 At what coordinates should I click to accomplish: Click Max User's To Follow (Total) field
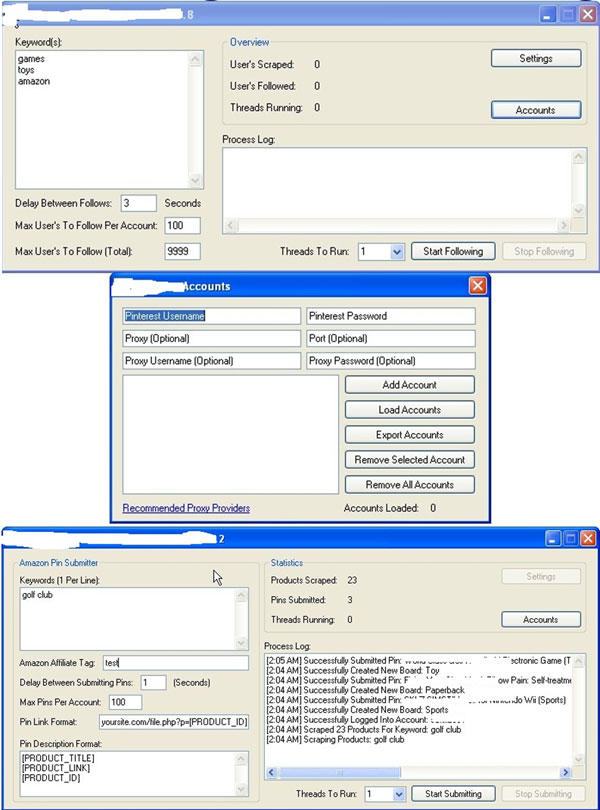(182, 252)
